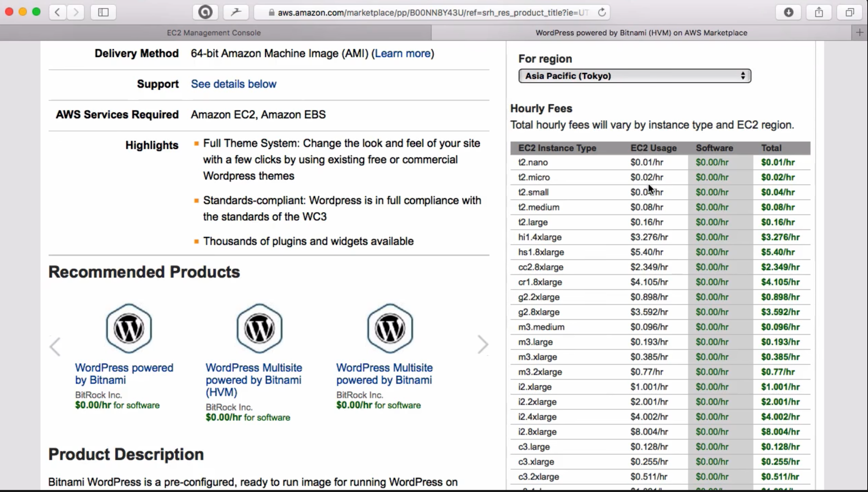Click the Share icon in toolbar
This screenshot has width=868, height=492.
pos(819,13)
